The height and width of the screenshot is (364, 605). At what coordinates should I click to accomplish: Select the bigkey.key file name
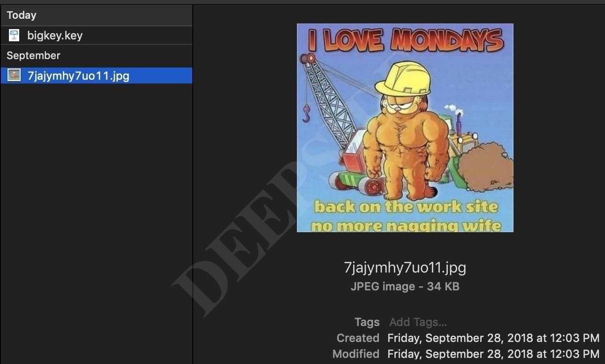coord(54,35)
